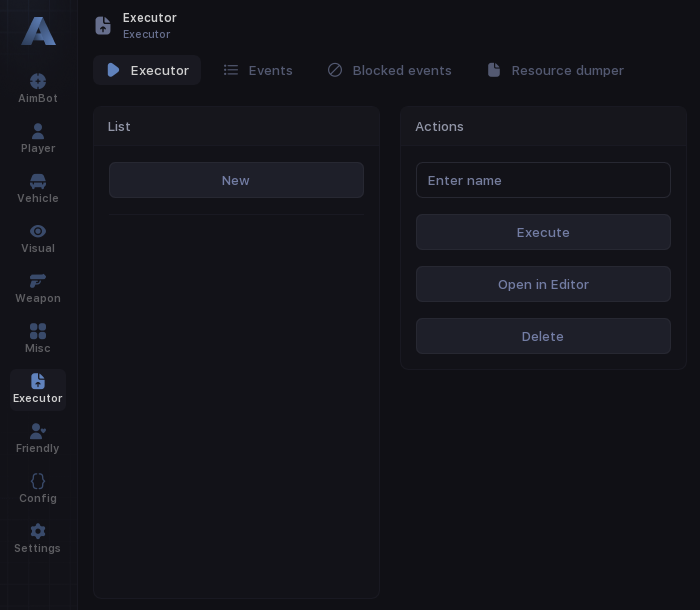Select the Weapon gun icon
The image size is (700, 610).
tap(38, 281)
